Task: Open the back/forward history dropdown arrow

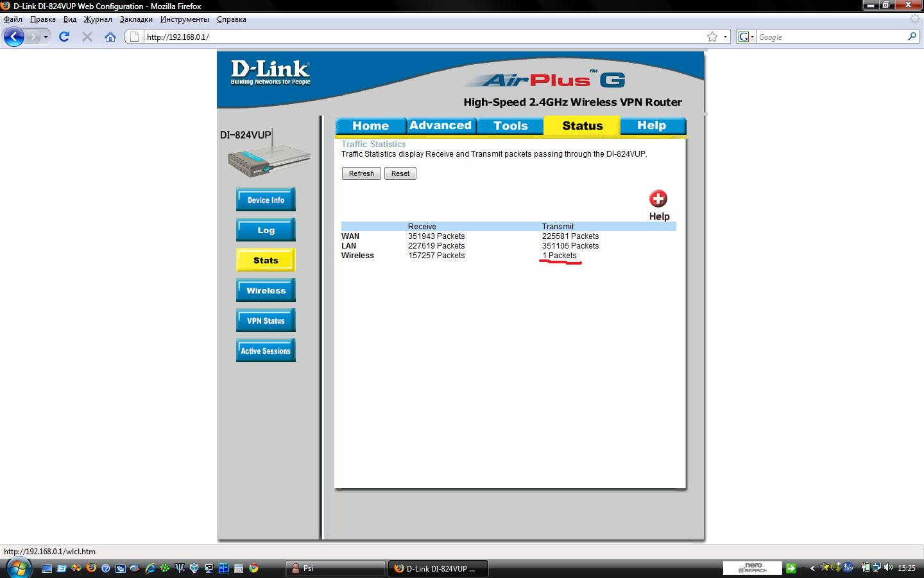Action: tap(46, 37)
